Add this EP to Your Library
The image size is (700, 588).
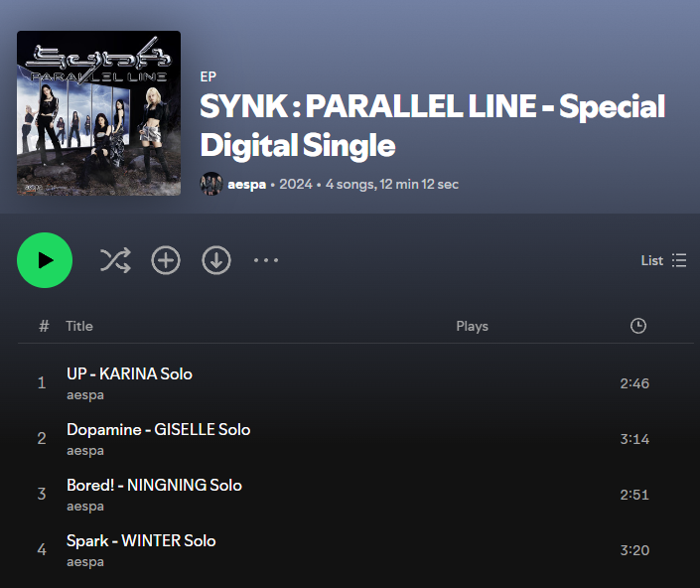(166, 260)
